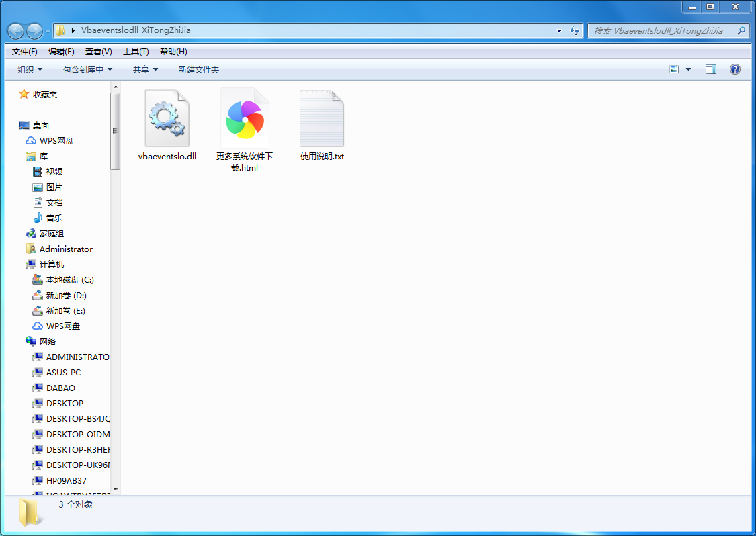The width and height of the screenshot is (756, 536).
Task: Click navigation pane scrollbar up arrow
Action: [115, 87]
